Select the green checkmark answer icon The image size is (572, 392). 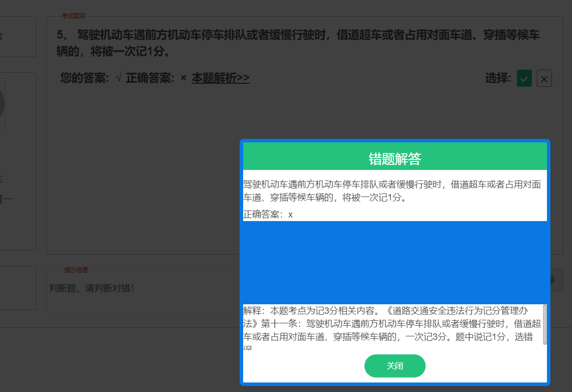(524, 78)
